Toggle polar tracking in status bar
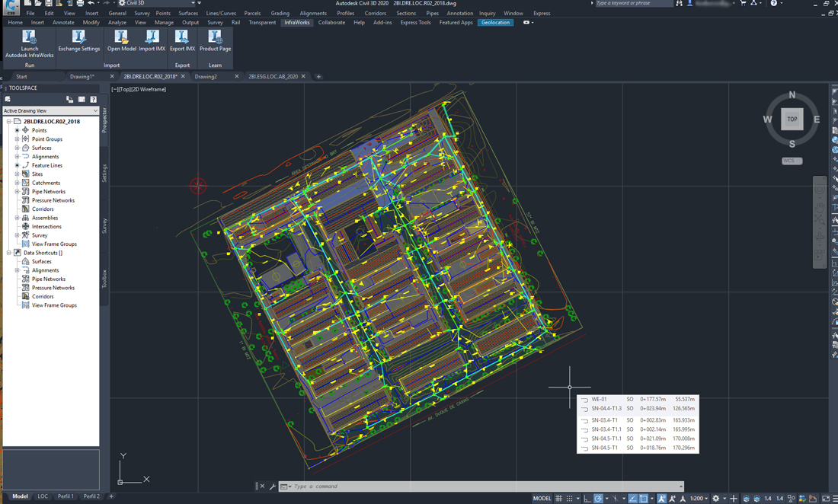The width and height of the screenshot is (838, 504). tap(598, 498)
